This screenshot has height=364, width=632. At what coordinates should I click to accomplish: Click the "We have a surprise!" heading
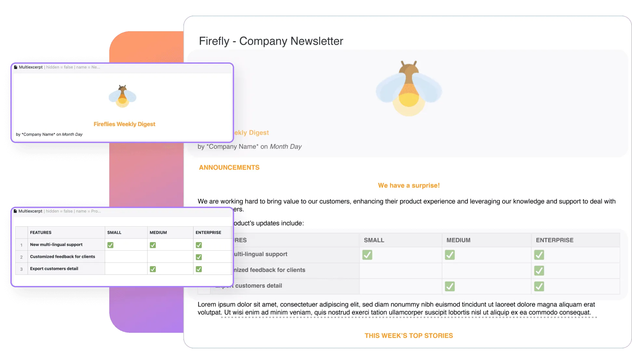[409, 186]
